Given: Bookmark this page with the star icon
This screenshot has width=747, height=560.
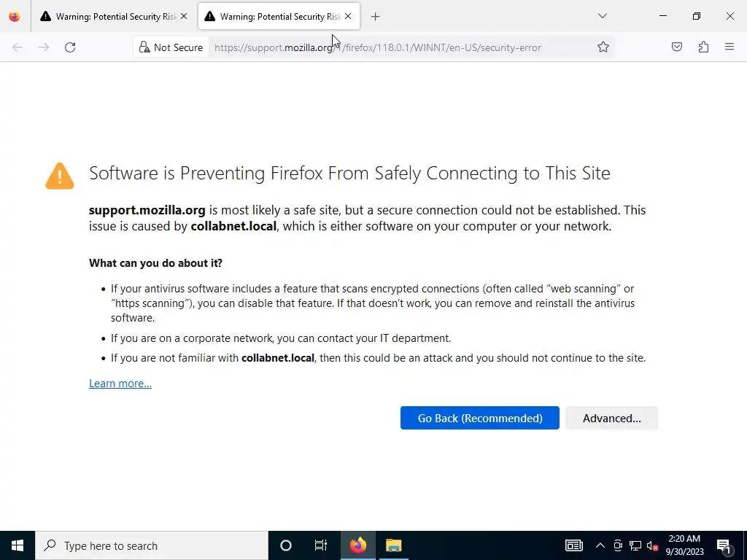Looking at the screenshot, I should coord(603,47).
